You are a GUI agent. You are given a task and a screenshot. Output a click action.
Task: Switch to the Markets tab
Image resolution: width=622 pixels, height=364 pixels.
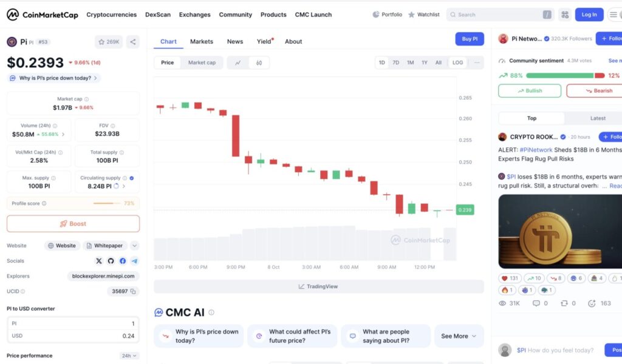(202, 41)
